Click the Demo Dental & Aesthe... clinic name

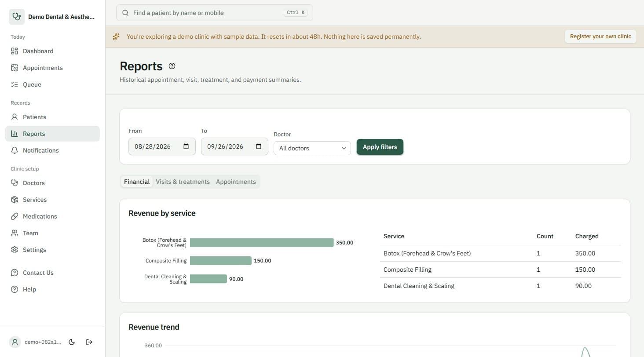click(61, 17)
